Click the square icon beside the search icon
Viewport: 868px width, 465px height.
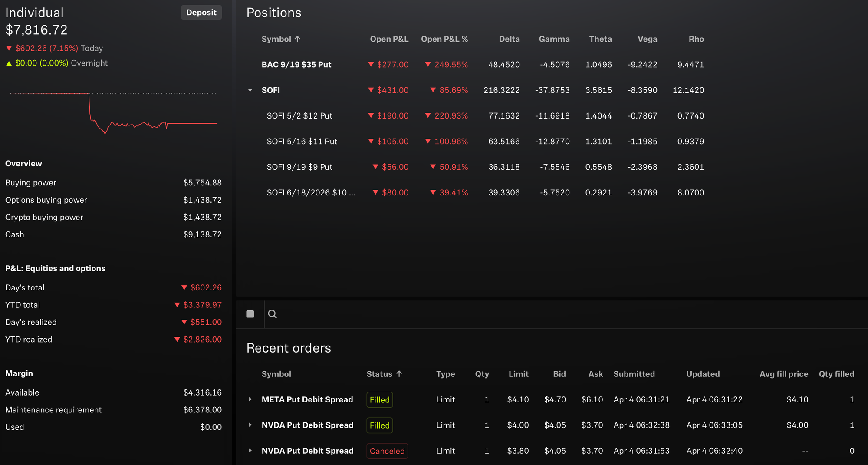tap(250, 314)
